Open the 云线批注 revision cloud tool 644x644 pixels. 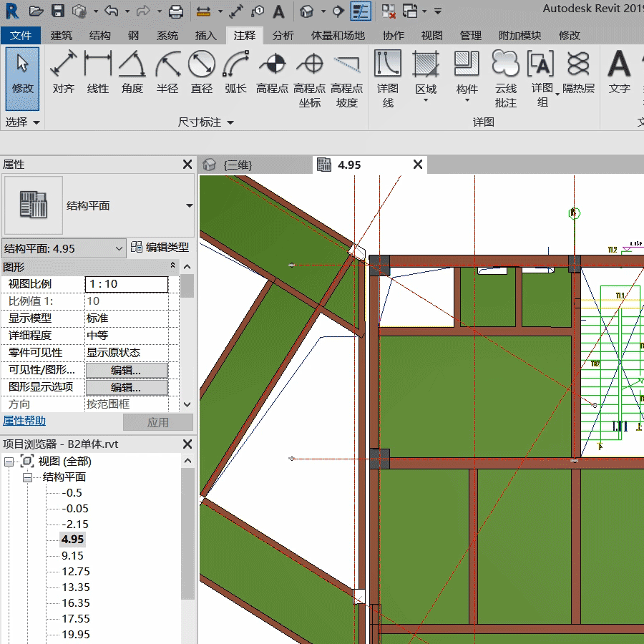point(506,79)
